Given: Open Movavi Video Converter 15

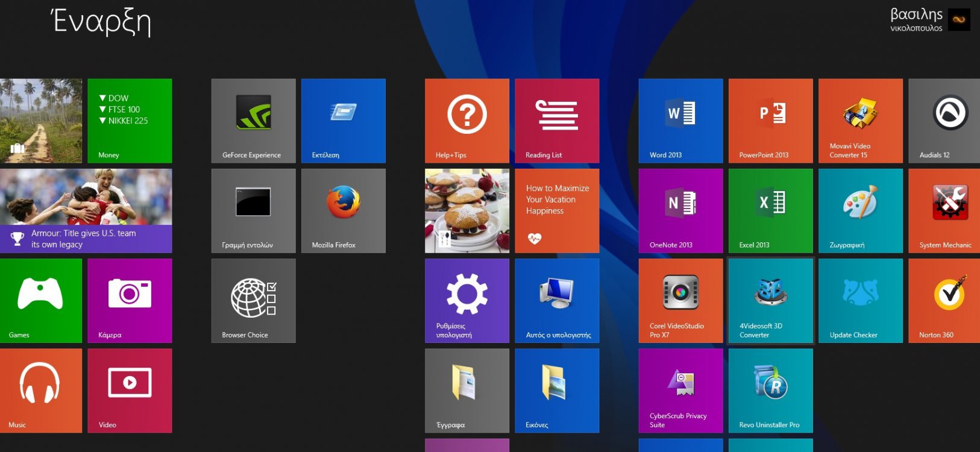Looking at the screenshot, I should [861, 121].
